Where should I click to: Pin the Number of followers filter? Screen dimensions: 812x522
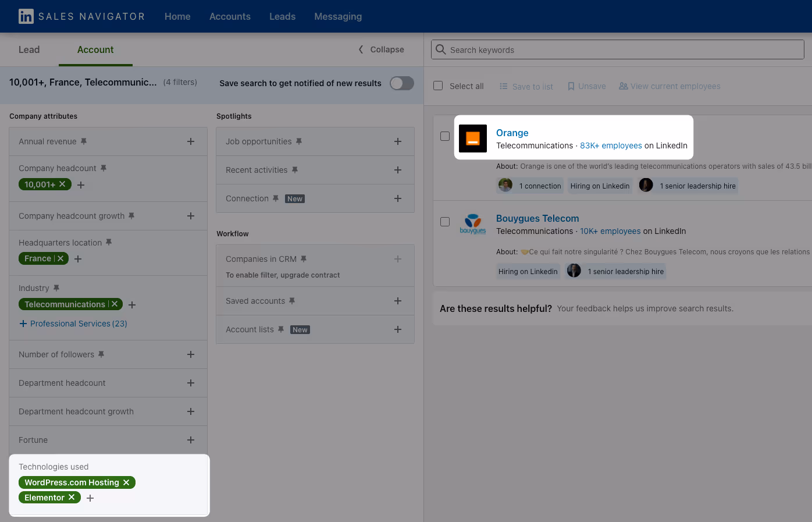pyautogui.click(x=101, y=354)
